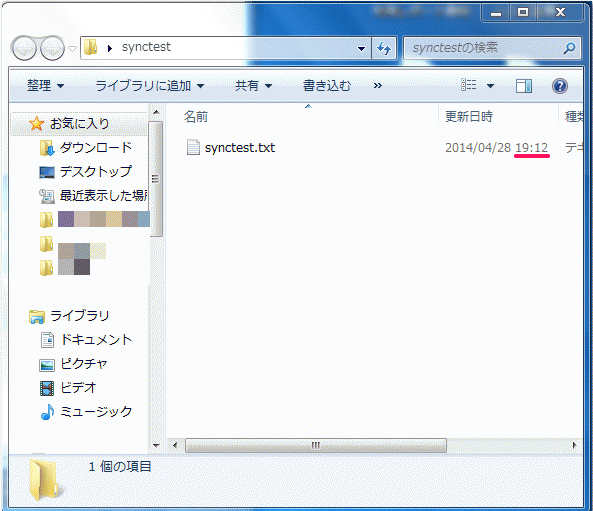Screen dimensions: 593x511
Task: Click the change view icon
Action: click(x=469, y=85)
